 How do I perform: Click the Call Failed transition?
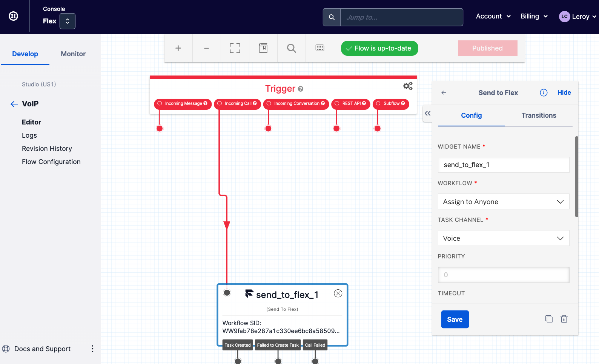click(315, 345)
